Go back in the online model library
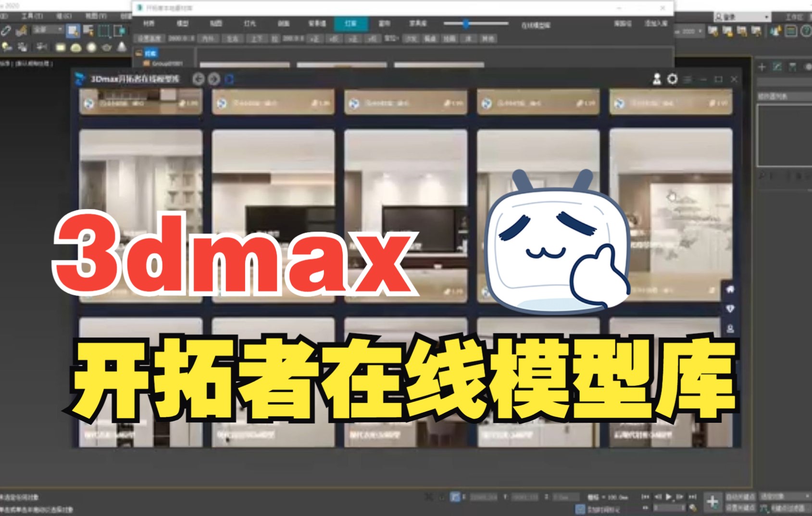 [198, 79]
